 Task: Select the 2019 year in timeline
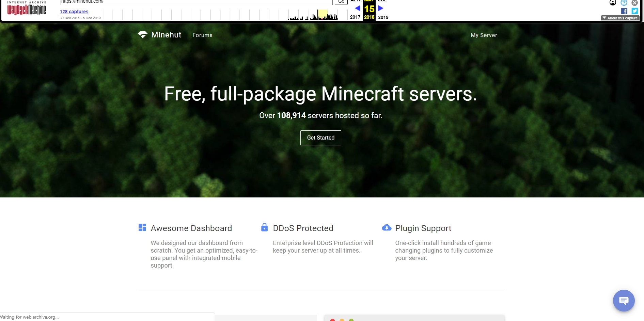tap(383, 17)
